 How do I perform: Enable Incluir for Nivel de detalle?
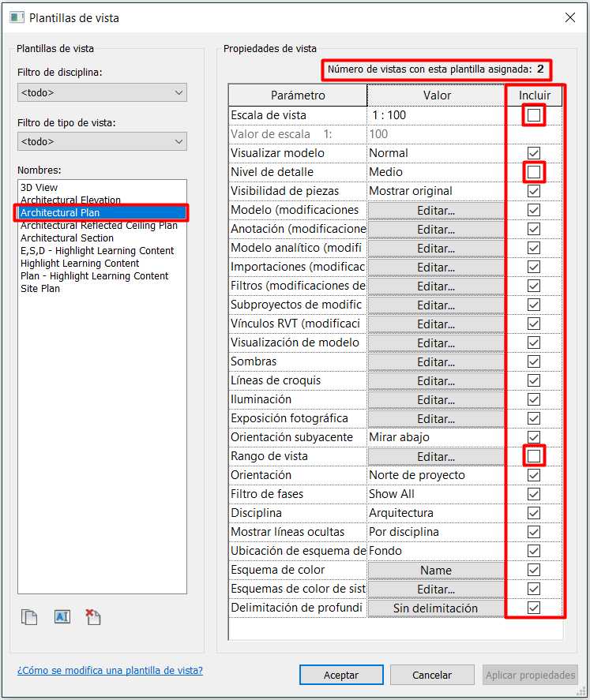tap(534, 172)
